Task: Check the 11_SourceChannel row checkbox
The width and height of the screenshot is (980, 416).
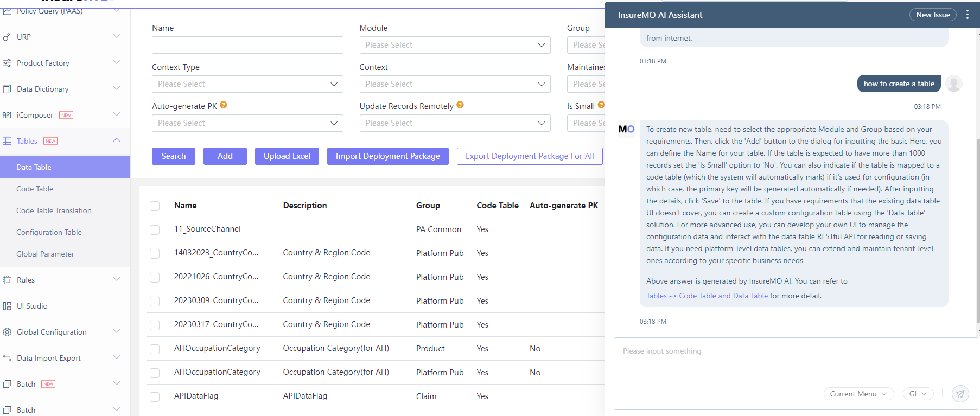Action: coord(155,229)
